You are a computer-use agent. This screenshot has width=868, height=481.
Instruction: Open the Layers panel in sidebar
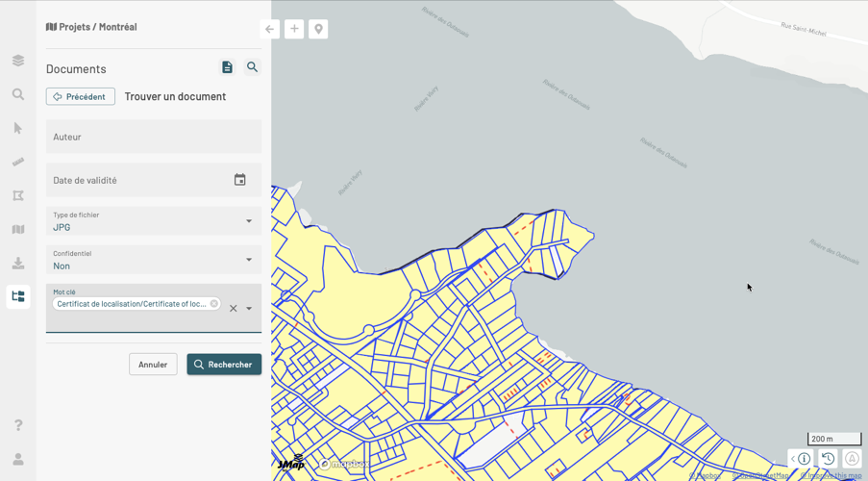pyautogui.click(x=18, y=61)
